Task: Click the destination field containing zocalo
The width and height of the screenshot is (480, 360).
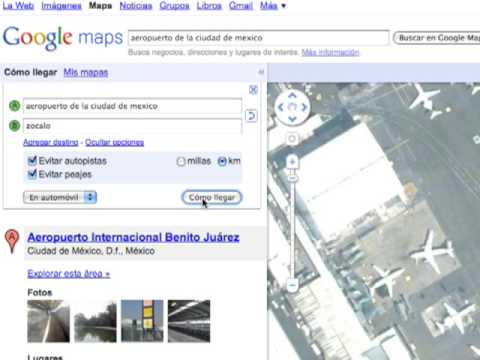Action: point(132,126)
